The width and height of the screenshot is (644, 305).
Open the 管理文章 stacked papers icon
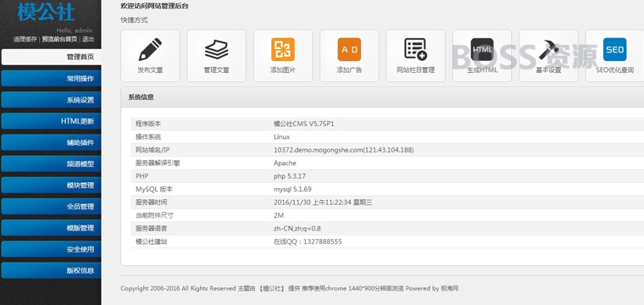point(216,50)
